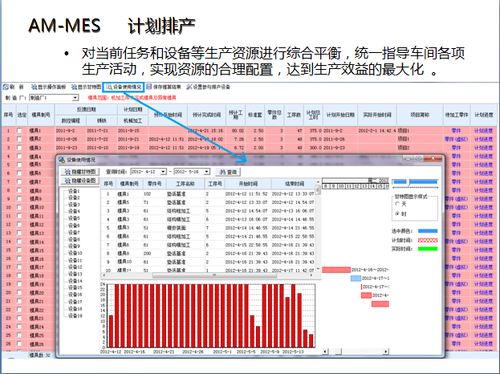
Task: Select 设备1 in the device tree
Action: coord(74,191)
